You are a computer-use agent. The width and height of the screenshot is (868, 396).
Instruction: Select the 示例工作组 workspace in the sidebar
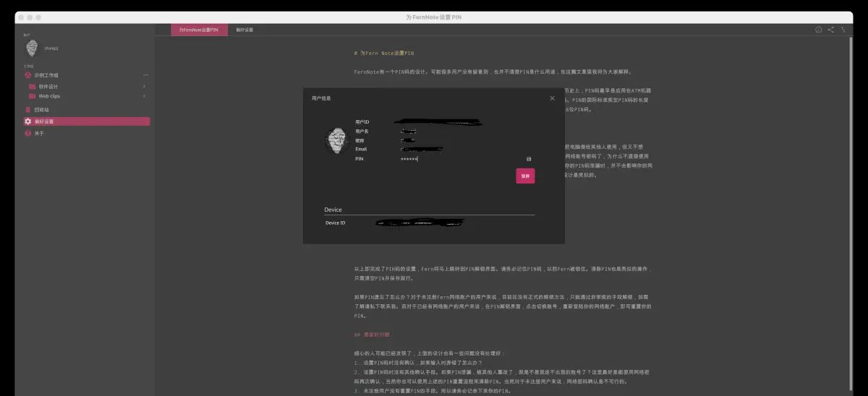click(x=86, y=75)
